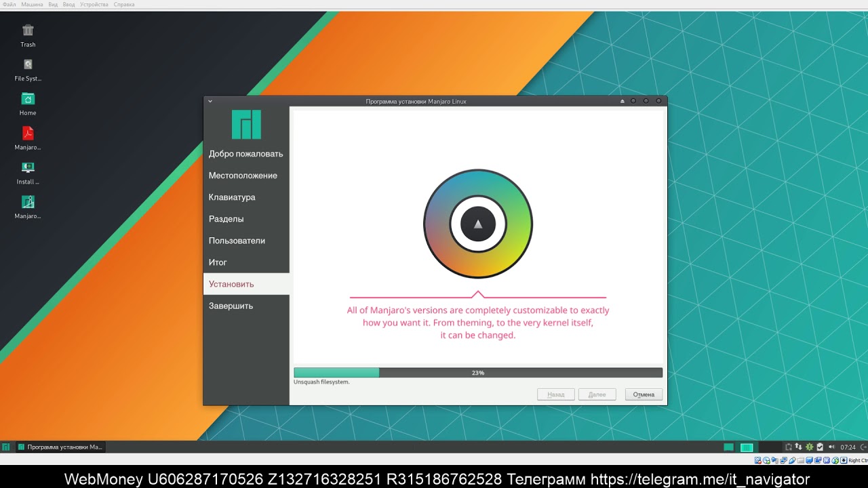Select the Пользователи step in sidebar

click(247, 241)
